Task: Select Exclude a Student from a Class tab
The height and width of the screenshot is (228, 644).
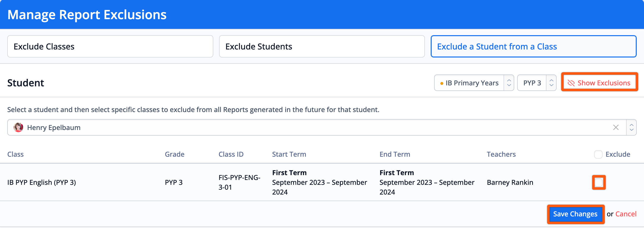Action: pos(534,47)
